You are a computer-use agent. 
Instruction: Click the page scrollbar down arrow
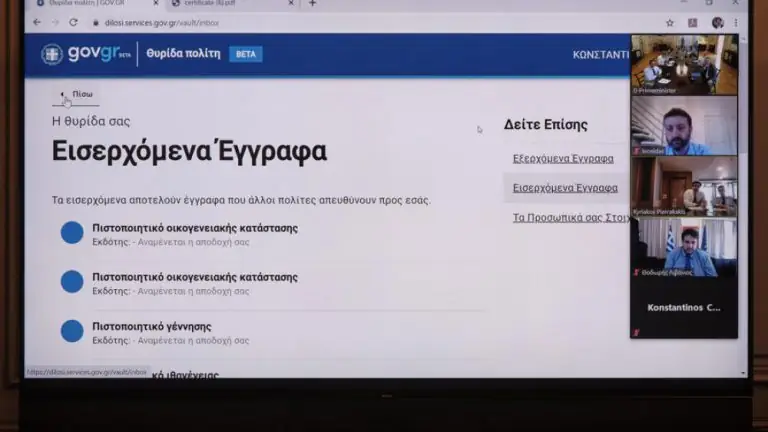pyautogui.click(x=743, y=373)
